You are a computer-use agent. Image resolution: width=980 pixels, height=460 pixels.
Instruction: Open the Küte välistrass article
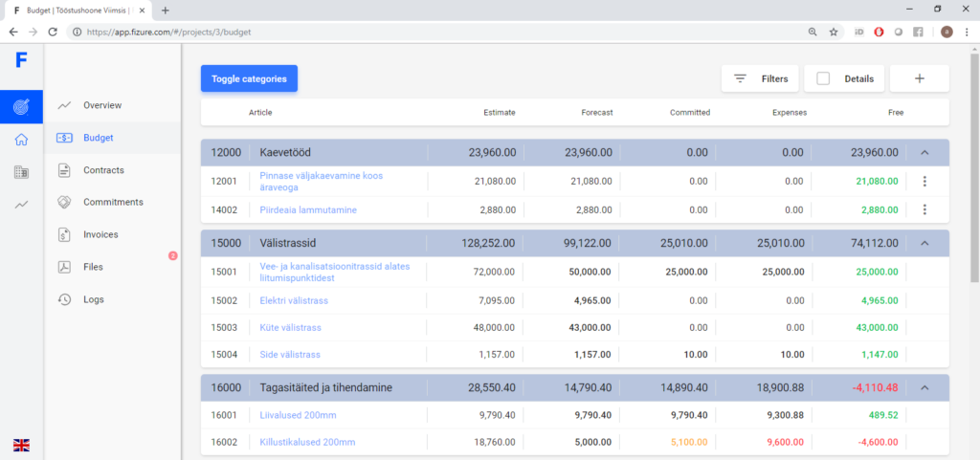click(x=291, y=328)
